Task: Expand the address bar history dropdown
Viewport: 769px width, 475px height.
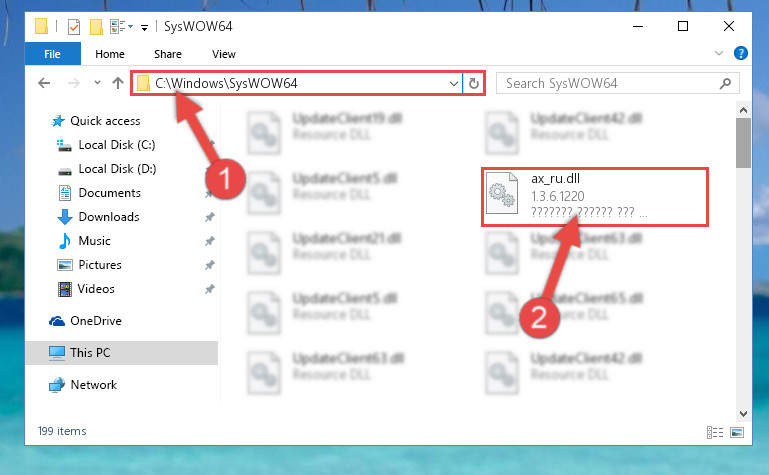Action: [x=454, y=83]
